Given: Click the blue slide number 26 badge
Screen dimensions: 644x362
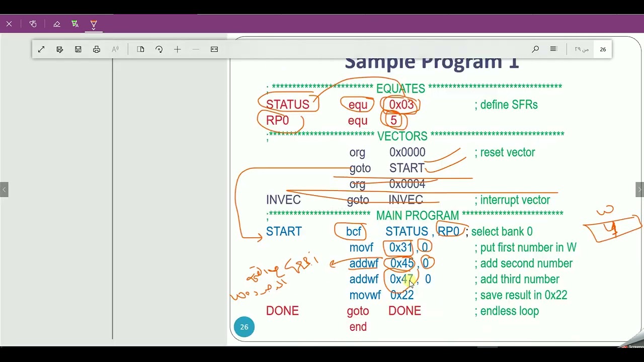Looking at the screenshot, I should (244, 327).
